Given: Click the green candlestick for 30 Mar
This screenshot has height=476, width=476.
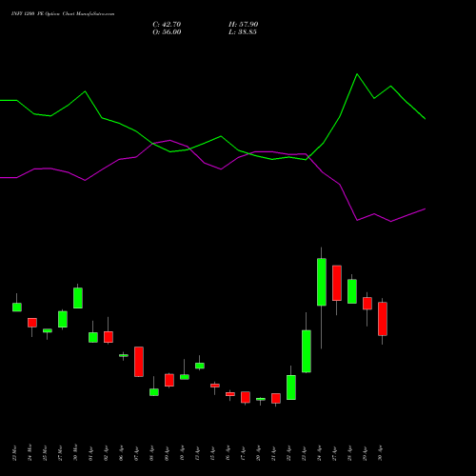Looking at the screenshot, I should 78,298.
